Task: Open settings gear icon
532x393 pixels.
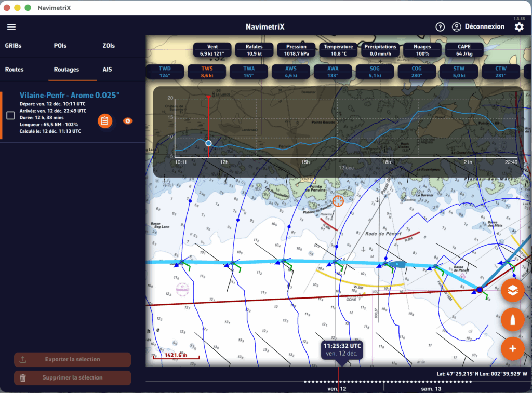Action: [518, 27]
